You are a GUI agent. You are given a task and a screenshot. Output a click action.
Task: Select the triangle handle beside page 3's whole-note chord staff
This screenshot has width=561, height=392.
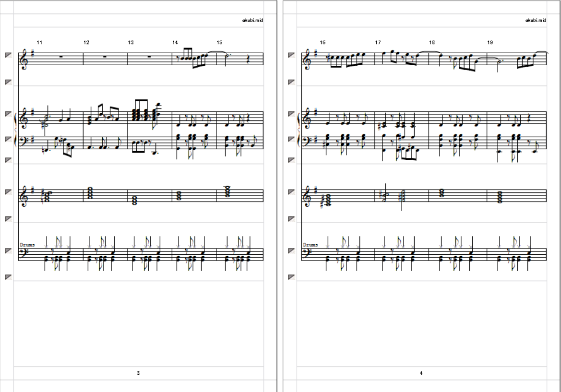(x=8, y=192)
